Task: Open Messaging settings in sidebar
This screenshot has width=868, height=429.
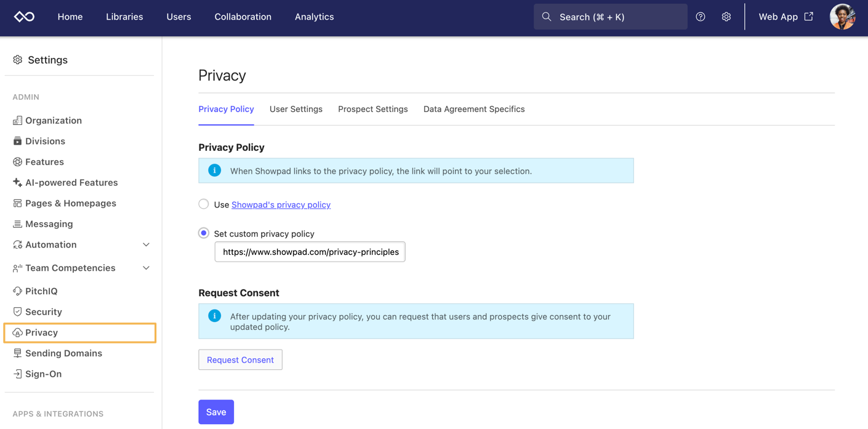Action: pos(49,224)
